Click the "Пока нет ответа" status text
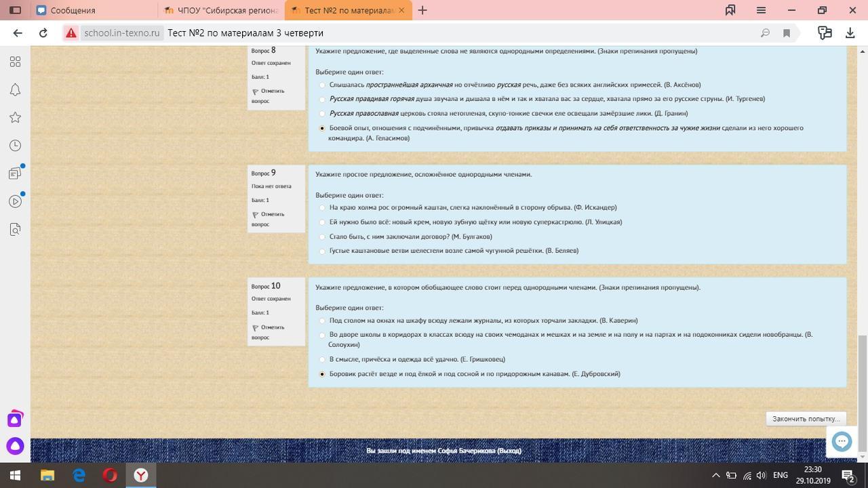The width and height of the screenshot is (868, 488). click(x=271, y=186)
